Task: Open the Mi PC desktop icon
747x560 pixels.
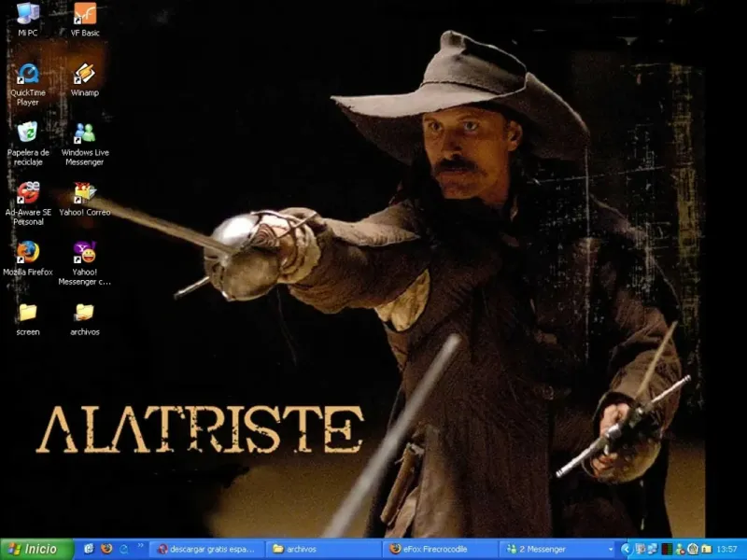Action: [x=28, y=19]
